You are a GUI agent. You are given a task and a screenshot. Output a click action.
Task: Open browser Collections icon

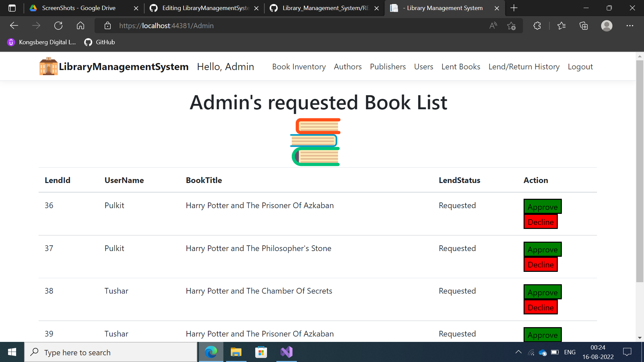pos(584,25)
